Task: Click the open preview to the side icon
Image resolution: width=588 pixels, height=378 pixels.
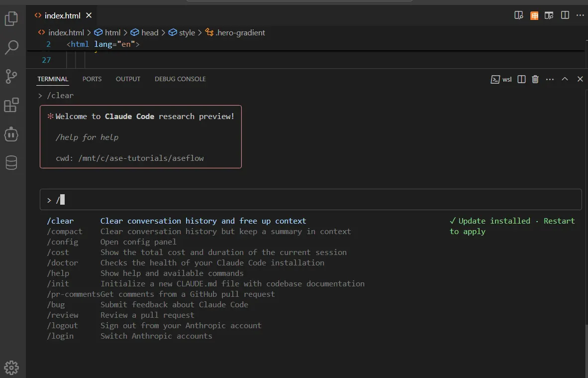Action: tap(549, 15)
